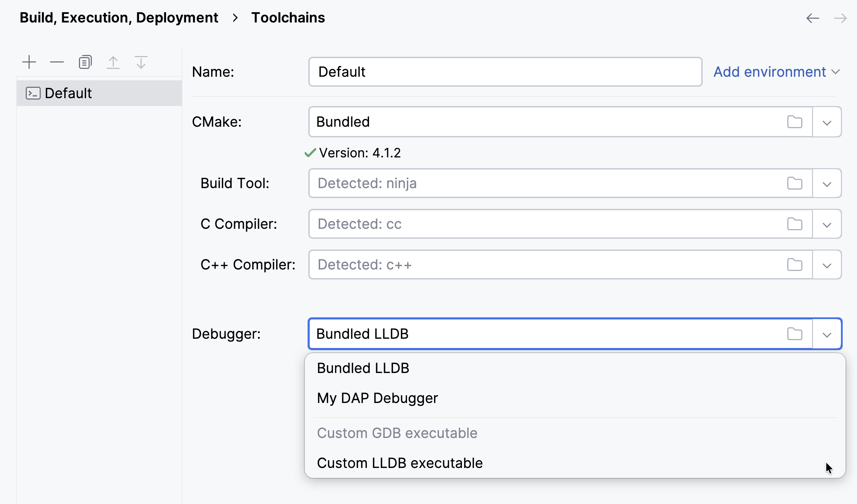Add a new toolchain with the plus icon
Viewport: 857px width, 504px height.
pyautogui.click(x=29, y=62)
